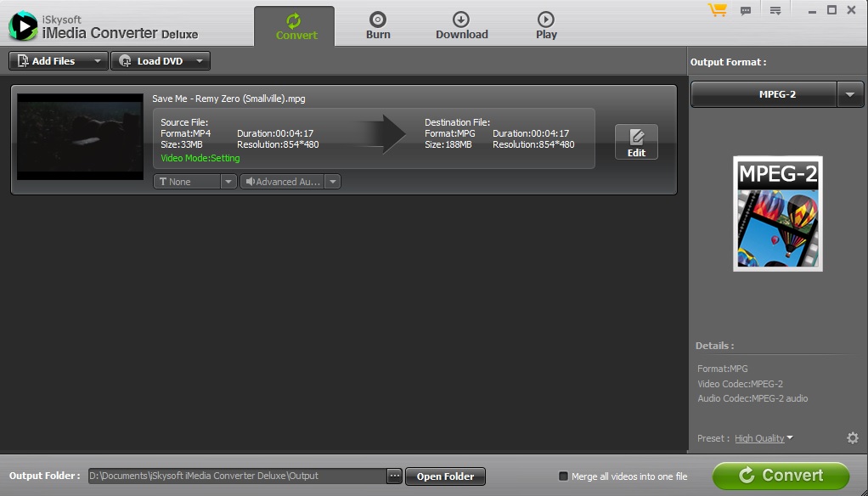The image size is (868, 496).
Task: Open the High Quality preset dropdown
Action: (x=764, y=438)
